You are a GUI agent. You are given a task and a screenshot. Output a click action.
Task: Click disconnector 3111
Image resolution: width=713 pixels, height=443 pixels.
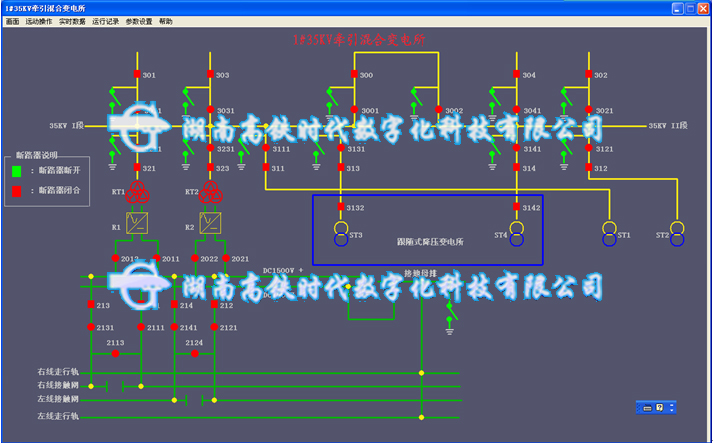[266, 148]
